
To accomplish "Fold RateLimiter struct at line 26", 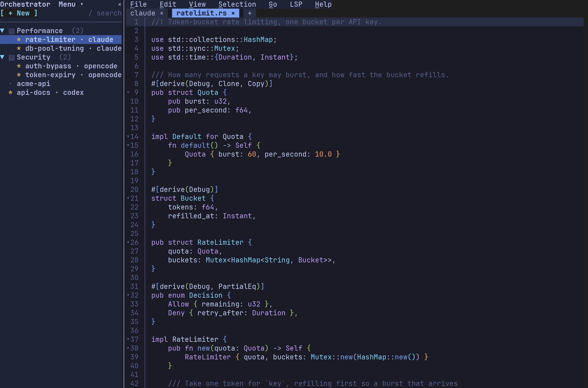I will (x=128, y=242).
